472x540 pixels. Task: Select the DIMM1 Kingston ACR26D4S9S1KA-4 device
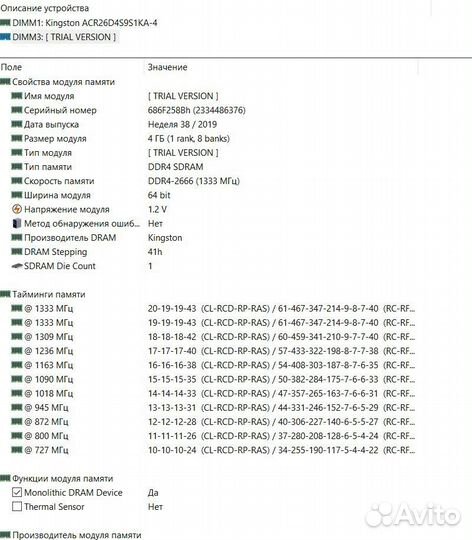pyautogui.click(x=85, y=23)
